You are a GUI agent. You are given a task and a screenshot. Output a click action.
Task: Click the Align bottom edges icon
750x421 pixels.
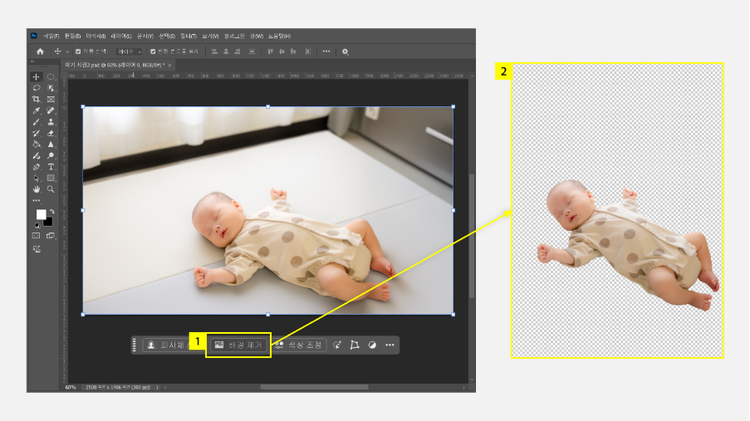click(x=293, y=52)
